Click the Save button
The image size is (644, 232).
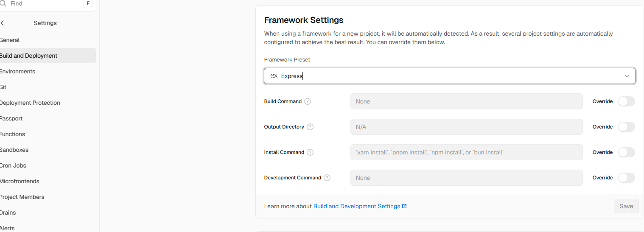[626, 206]
